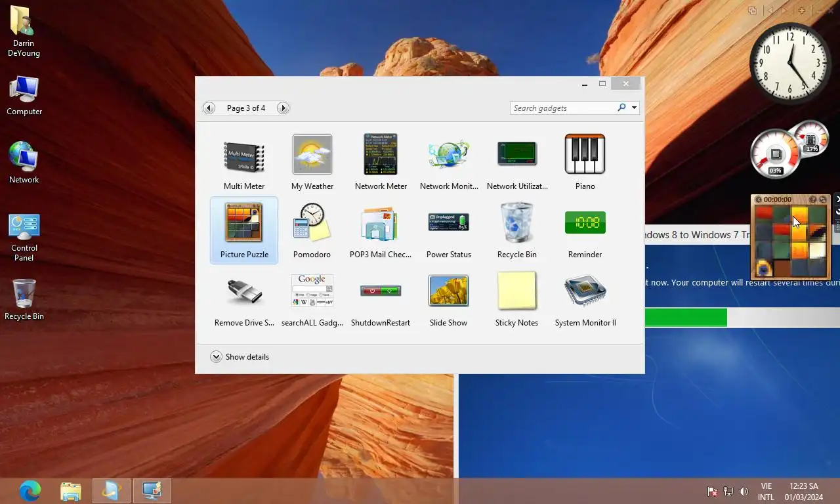Go to previous gadget gallery page
This screenshot has height=504, width=840.
[x=209, y=108]
